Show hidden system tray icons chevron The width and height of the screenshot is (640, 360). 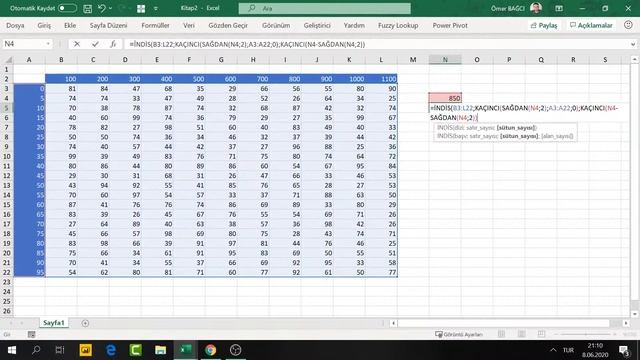553,350
